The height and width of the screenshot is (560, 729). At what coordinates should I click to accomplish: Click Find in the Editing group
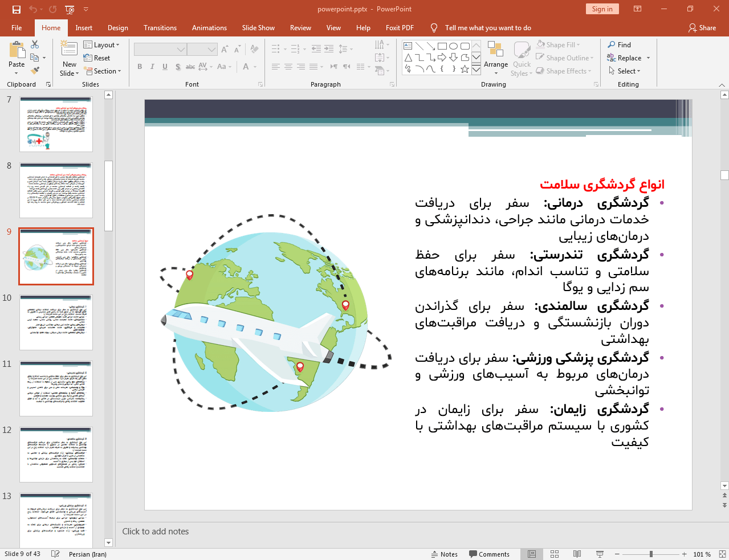[x=620, y=44]
